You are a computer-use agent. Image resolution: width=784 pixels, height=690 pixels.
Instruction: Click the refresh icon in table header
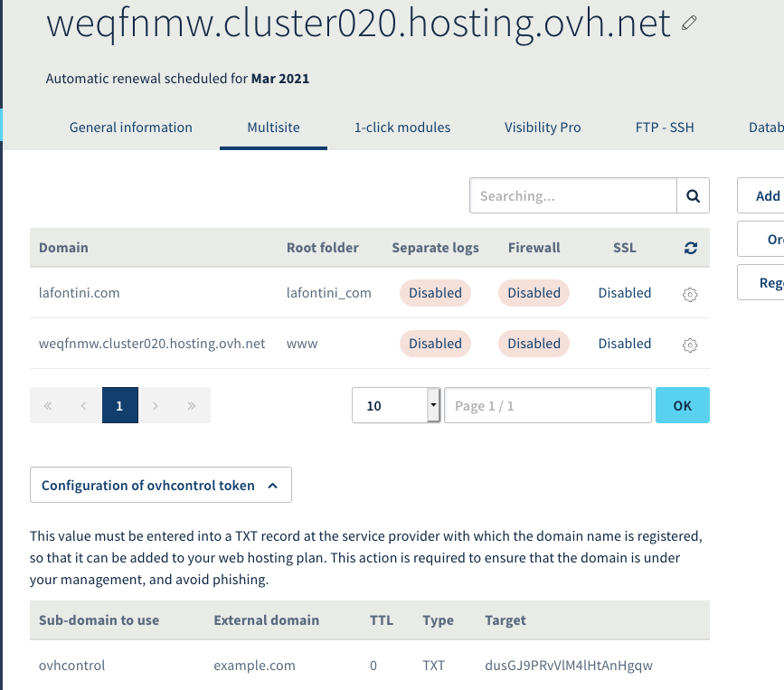pyautogui.click(x=690, y=248)
